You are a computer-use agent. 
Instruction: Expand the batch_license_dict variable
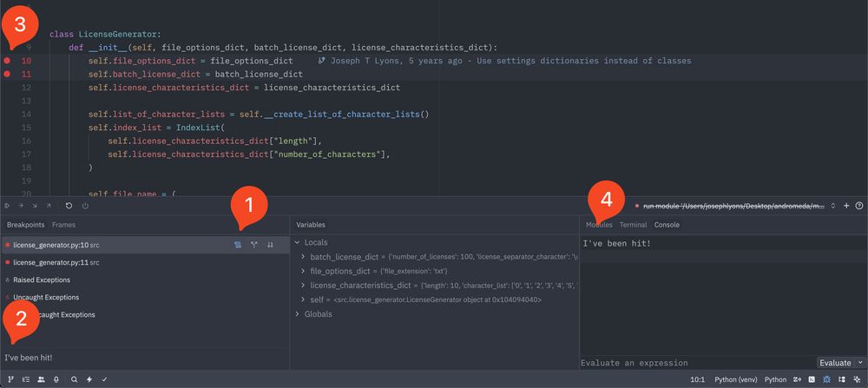point(303,257)
